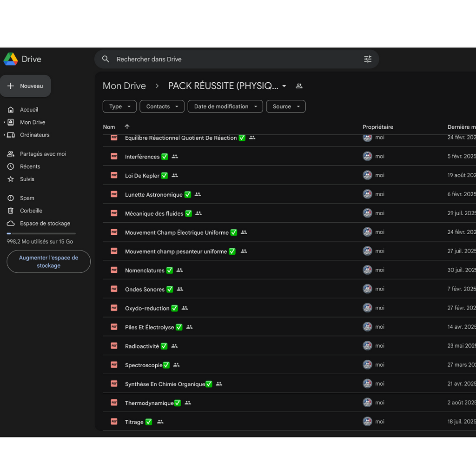Click the Nouveau button
This screenshot has width=476, height=476.
(x=26, y=86)
